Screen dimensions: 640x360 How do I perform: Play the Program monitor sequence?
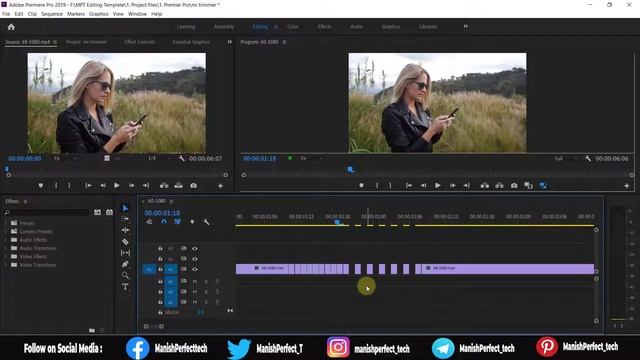pyautogui.click(x=438, y=186)
